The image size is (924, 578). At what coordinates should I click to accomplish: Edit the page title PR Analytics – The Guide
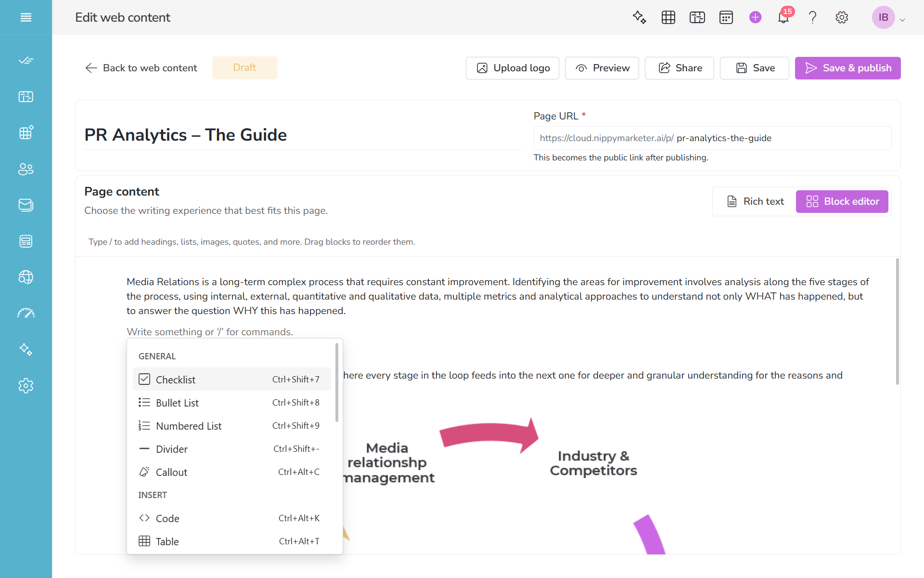point(303,135)
